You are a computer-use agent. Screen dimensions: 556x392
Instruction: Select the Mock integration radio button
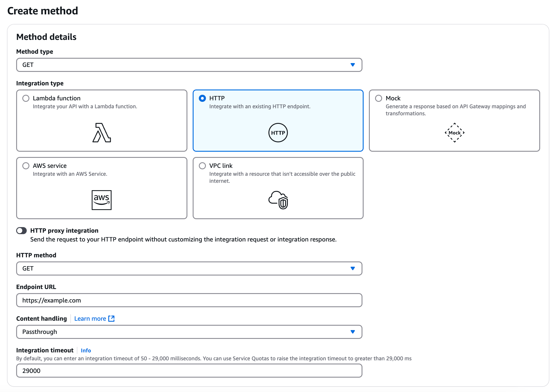pyautogui.click(x=379, y=98)
